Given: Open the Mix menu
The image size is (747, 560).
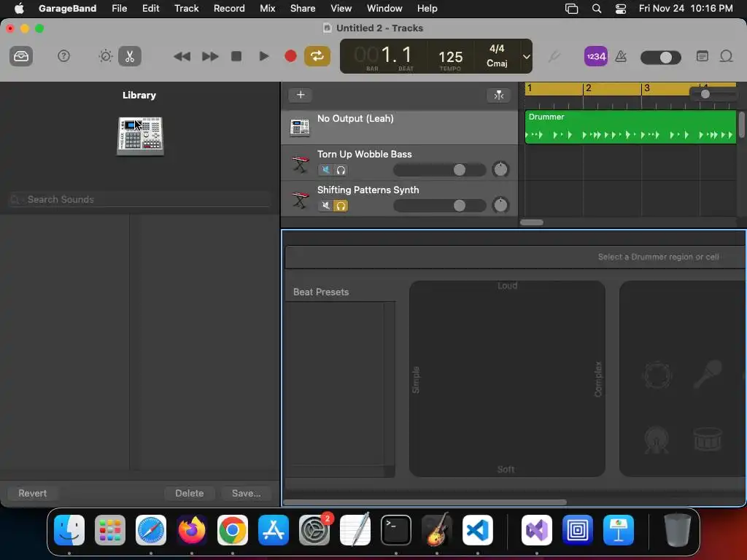Looking at the screenshot, I should pos(267,8).
